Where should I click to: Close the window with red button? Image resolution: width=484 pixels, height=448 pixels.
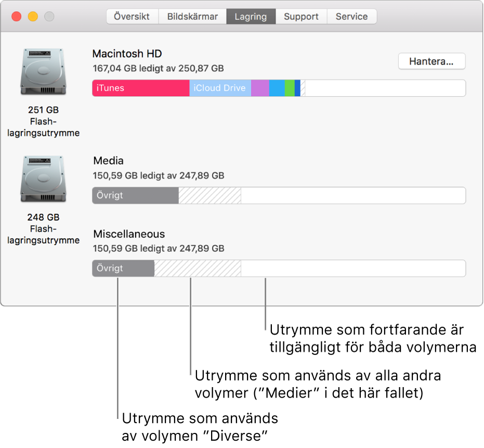click(16, 16)
